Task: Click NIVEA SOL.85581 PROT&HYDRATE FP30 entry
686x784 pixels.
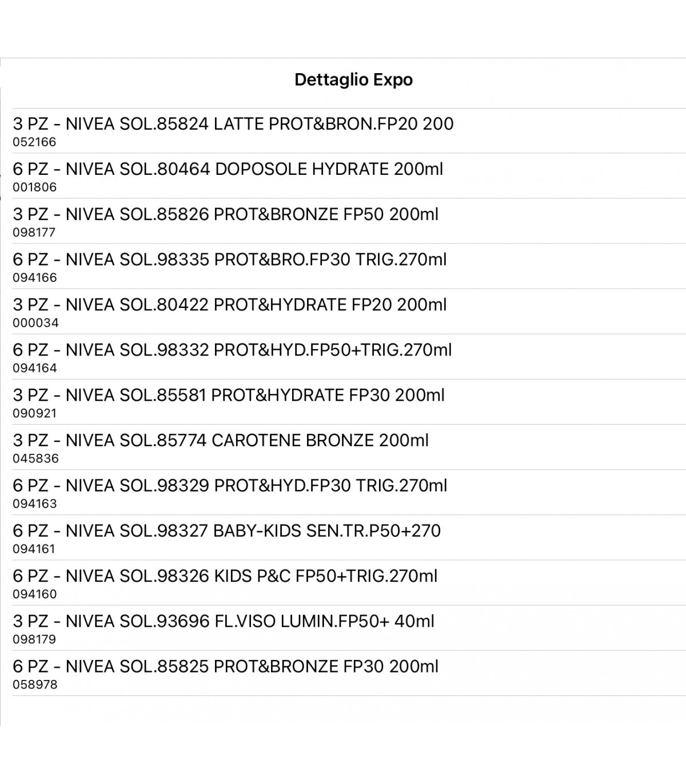Action: 349,402
